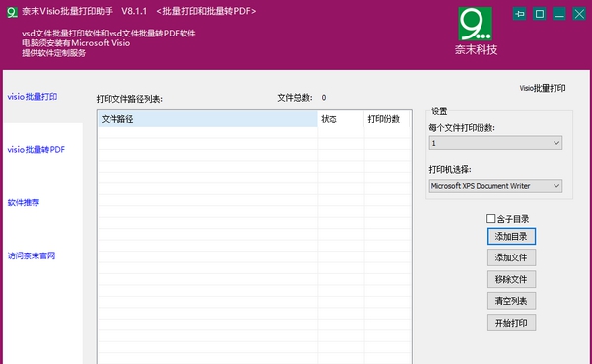
Task: Click the 开始打印 button
Action: (511, 323)
